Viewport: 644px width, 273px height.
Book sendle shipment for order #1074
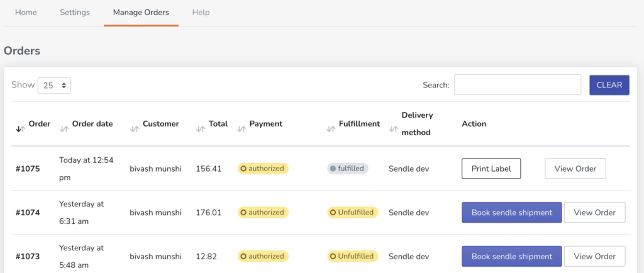[x=511, y=213]
